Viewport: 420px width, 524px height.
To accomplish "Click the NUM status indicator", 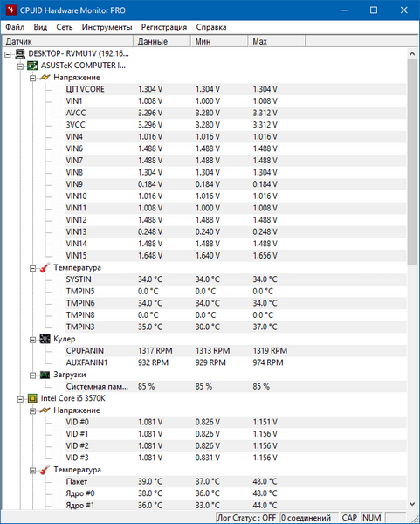I will 372,518.
